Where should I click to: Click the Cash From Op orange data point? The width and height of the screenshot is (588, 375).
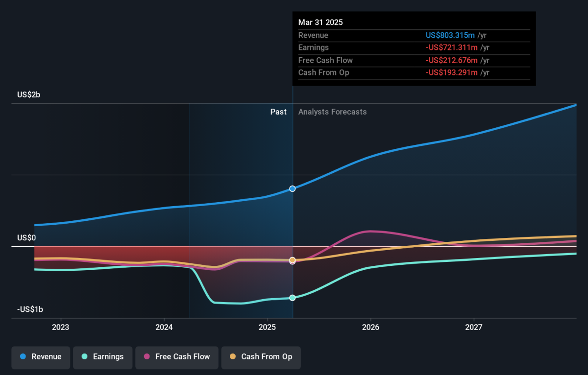pos(293,260)
